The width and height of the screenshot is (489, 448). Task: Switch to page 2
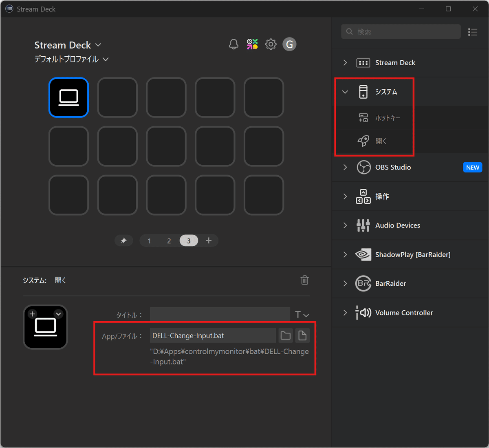[169, 241]
